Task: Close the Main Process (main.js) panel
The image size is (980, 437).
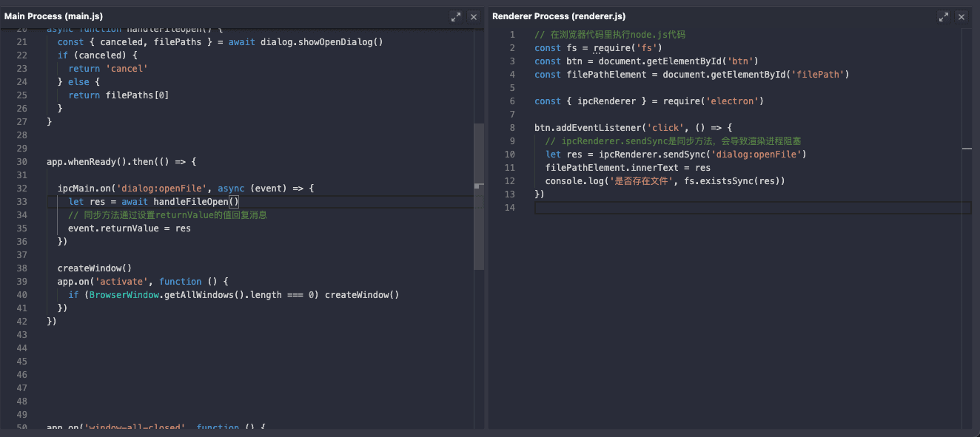Action: 474,16
